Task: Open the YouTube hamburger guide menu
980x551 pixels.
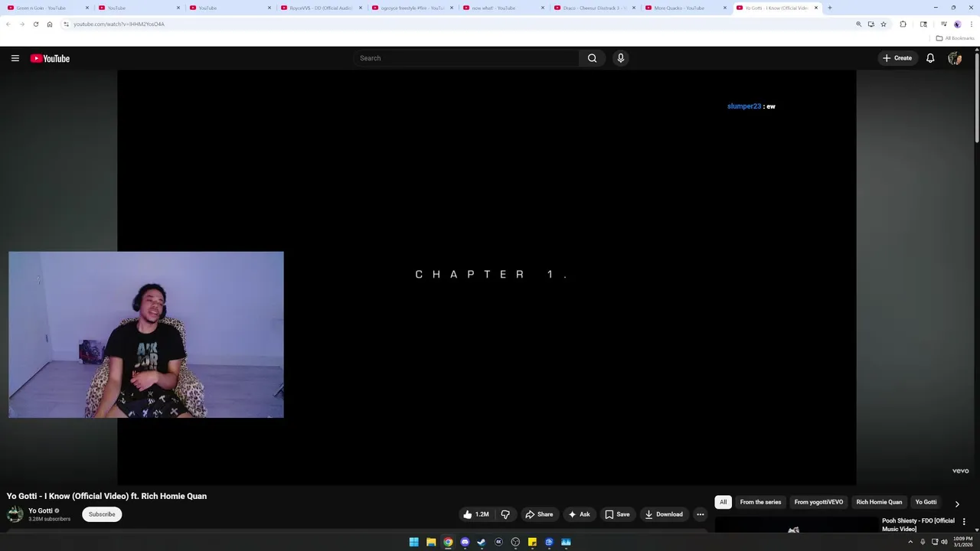Action: tap(15, 58)
